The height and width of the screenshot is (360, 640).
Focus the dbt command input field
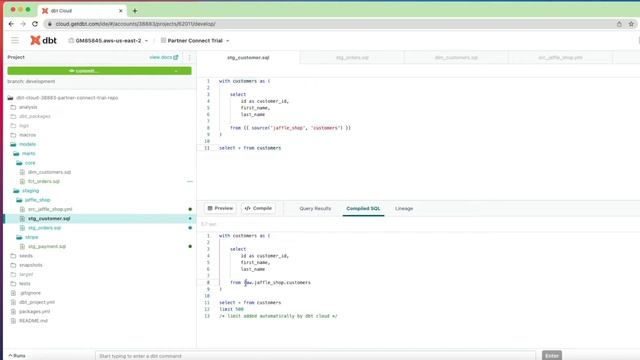point(316,356)
